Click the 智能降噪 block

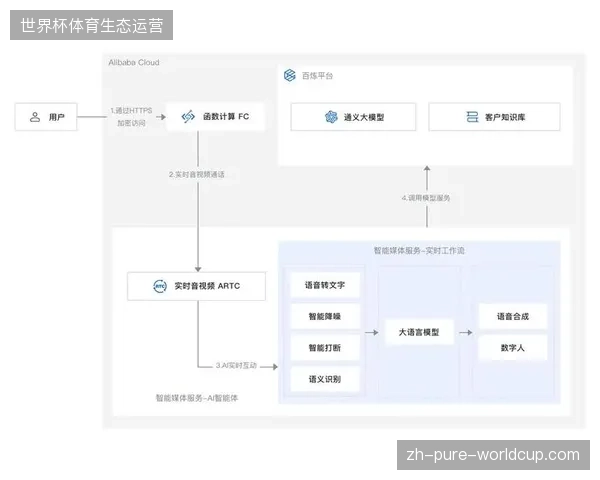tap(325, 316)
